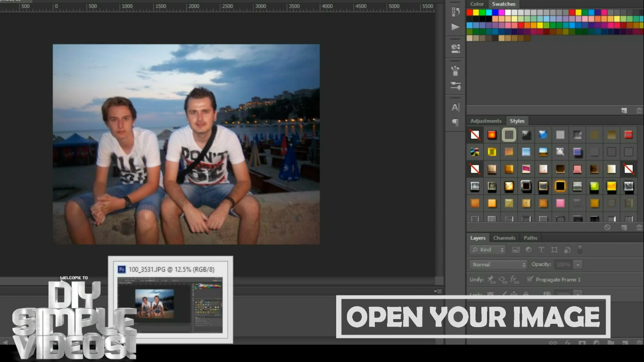644x362 pixels.
Task: Pick the light tan swatch in bottom row
Action: [470, 38]
